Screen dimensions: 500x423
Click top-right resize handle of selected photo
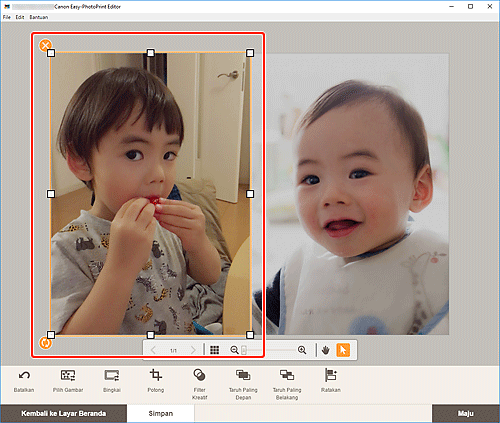(x=250, y=53)
